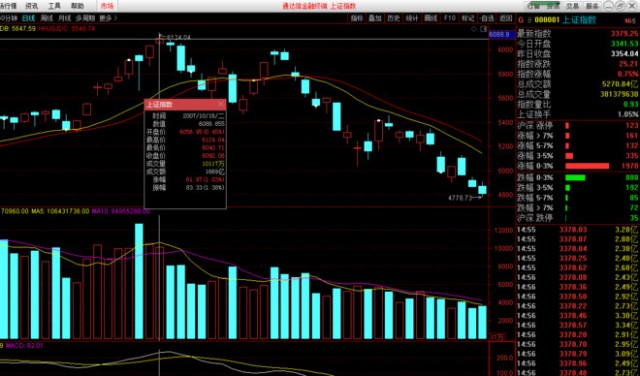Open the F10 company info button
Screen dimensions: 640x376
coord(449,18)
